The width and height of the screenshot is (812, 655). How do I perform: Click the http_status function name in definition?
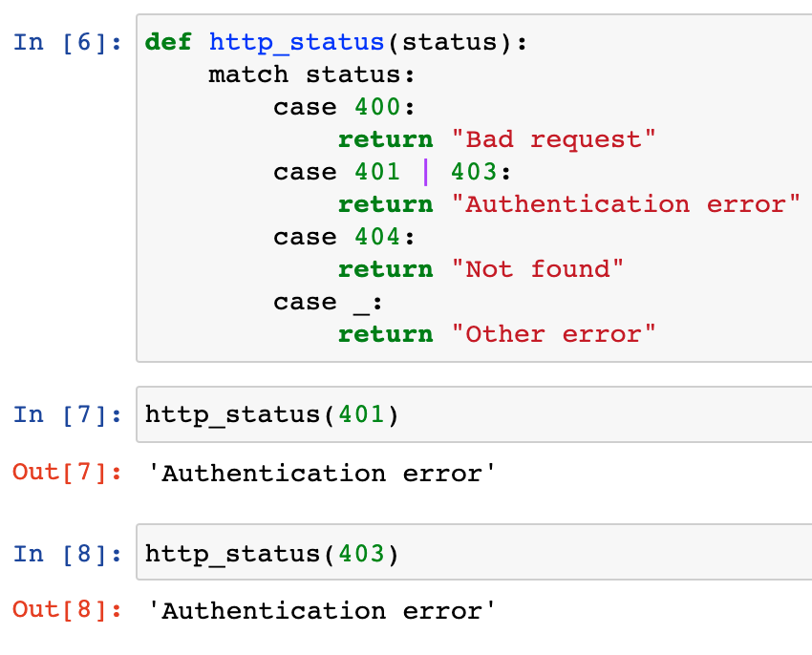point(297,43)
